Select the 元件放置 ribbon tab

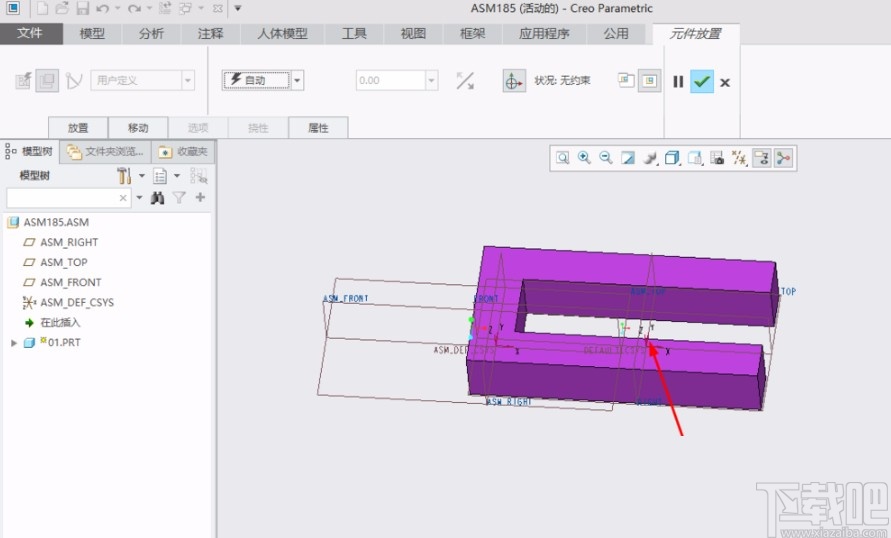pos(696,34)
